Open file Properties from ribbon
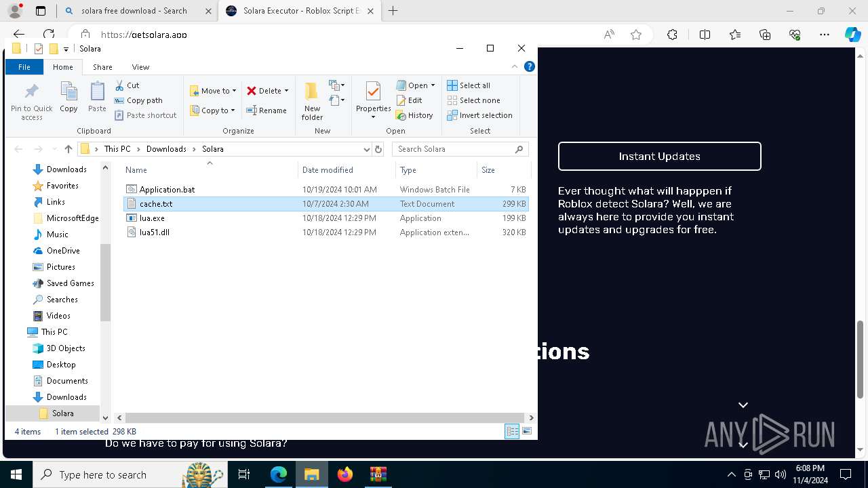 pyautogui.click(x=373, y=100)
